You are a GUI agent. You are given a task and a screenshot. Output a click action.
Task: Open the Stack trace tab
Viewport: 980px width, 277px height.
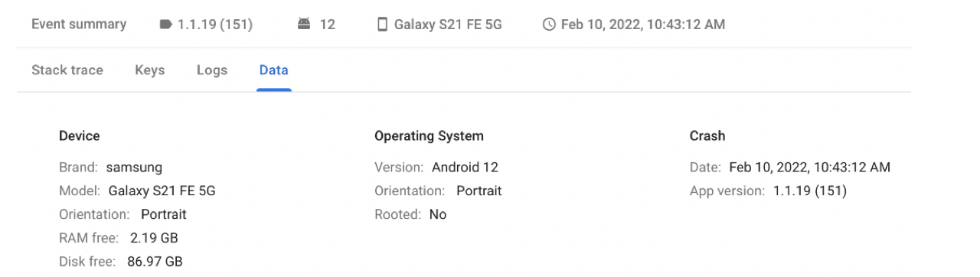(67, 70)
